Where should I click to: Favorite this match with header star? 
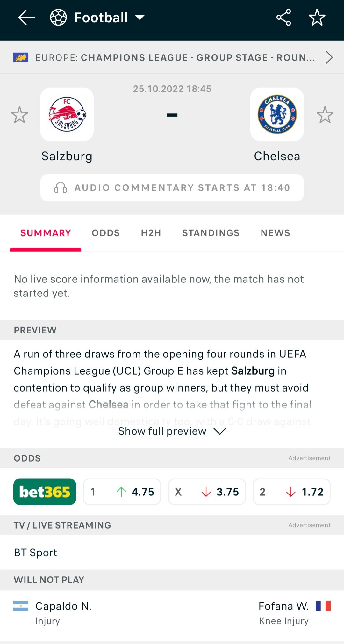click(x=317, y=18)
